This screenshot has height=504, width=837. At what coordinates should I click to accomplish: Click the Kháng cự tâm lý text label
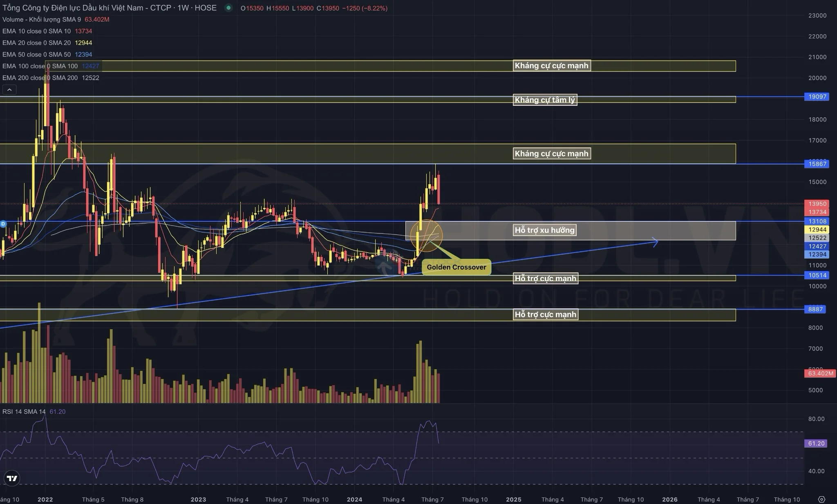pos(544,100)
